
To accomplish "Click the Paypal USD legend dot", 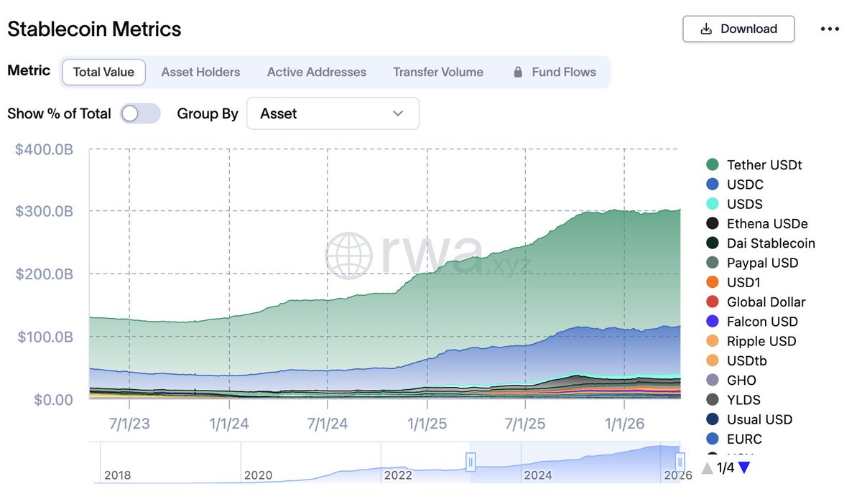I will tap(713, 263).
